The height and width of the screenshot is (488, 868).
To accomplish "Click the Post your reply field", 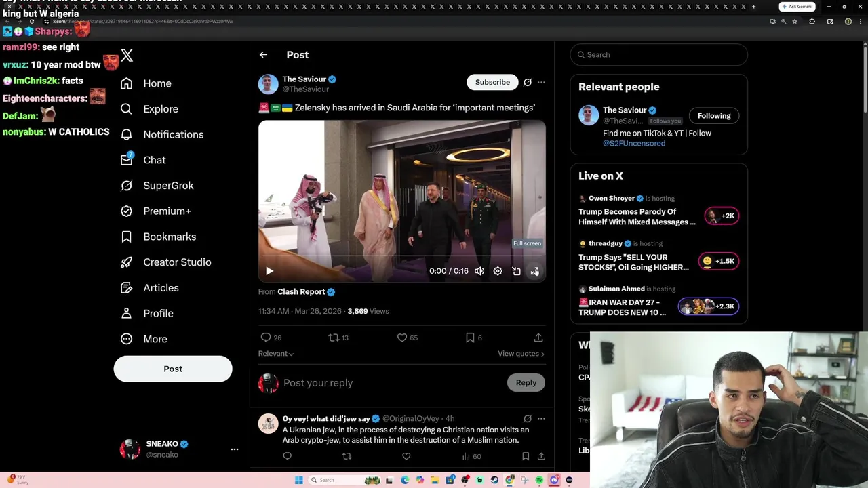I will pyautogui.click(x=392, y=383).
